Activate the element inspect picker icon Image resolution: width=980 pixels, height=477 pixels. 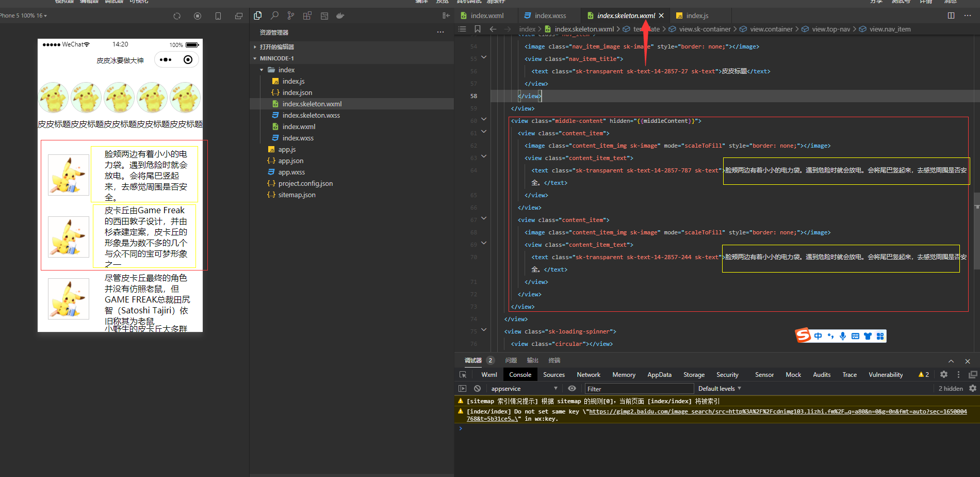coord(463,375)
